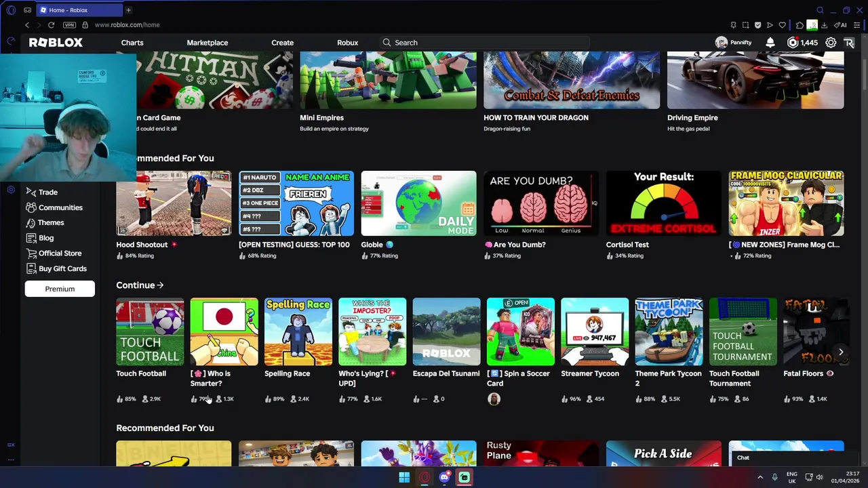Open the Mini Empires game title
The height and width of the screenshot is (488, 868).
point(321,118)
